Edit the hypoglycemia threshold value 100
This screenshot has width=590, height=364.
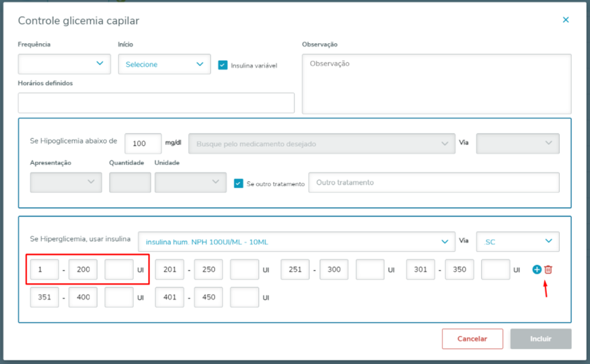pyautogui.click(x=143, y=143)
